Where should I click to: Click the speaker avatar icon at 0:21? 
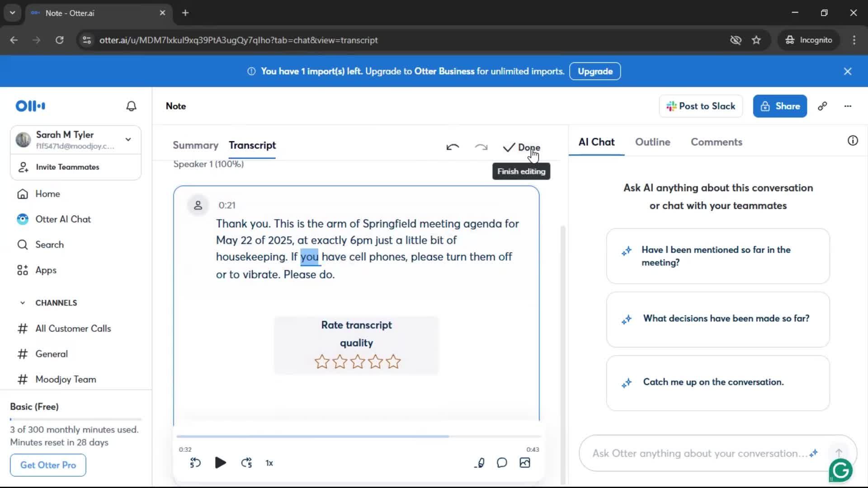198,205
